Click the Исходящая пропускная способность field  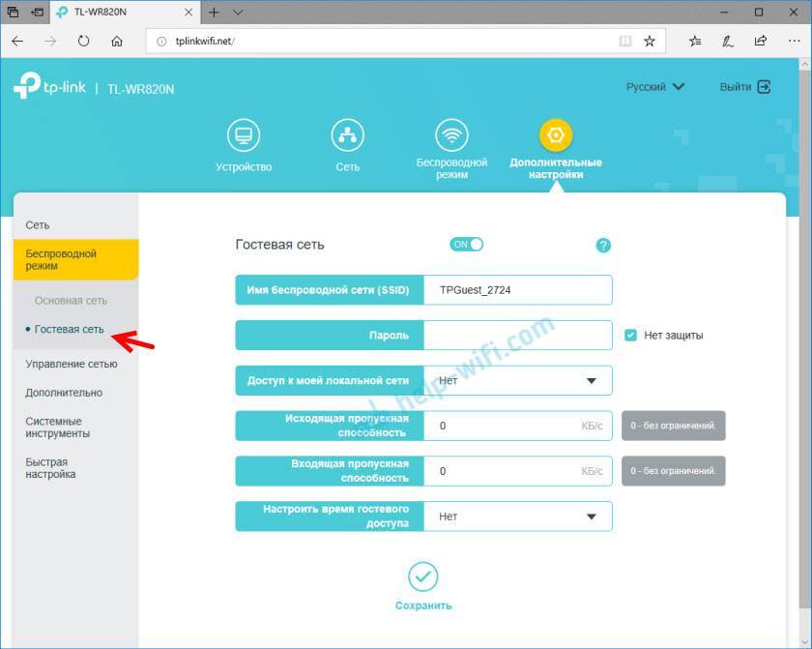(x=518, y=426)
